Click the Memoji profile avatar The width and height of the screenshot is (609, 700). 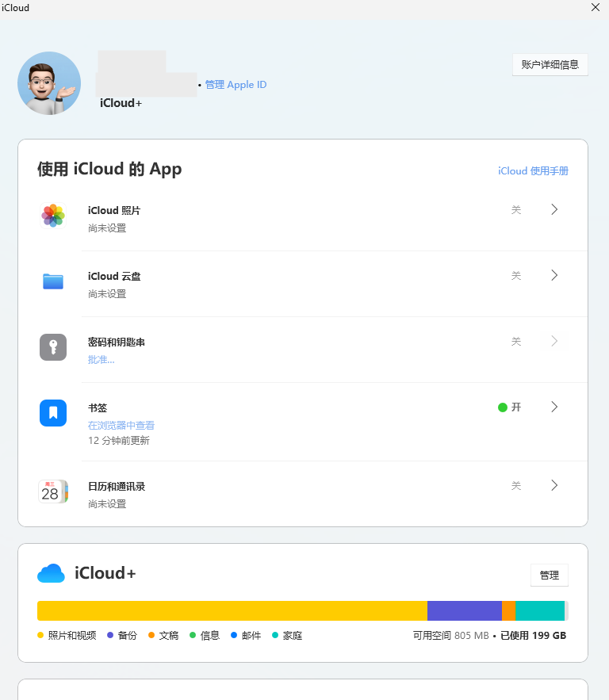pos(49,83)
